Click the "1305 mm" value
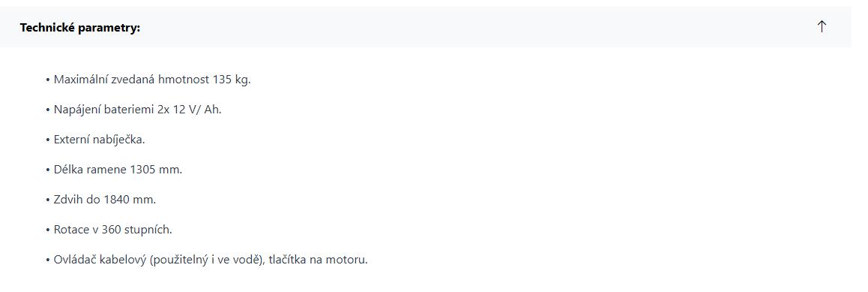The height and width of the screenshot is (292, 868). click(x=154, y=170)
